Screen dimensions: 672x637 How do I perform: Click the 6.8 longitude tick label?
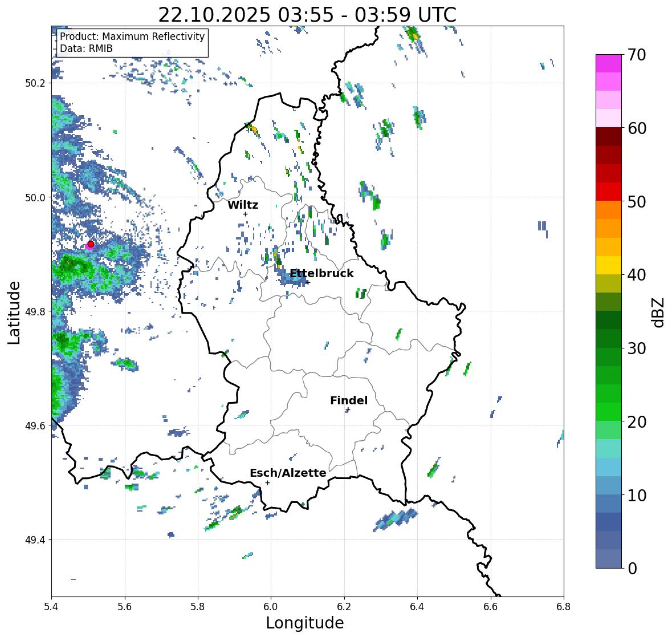(x=564, y=607)
